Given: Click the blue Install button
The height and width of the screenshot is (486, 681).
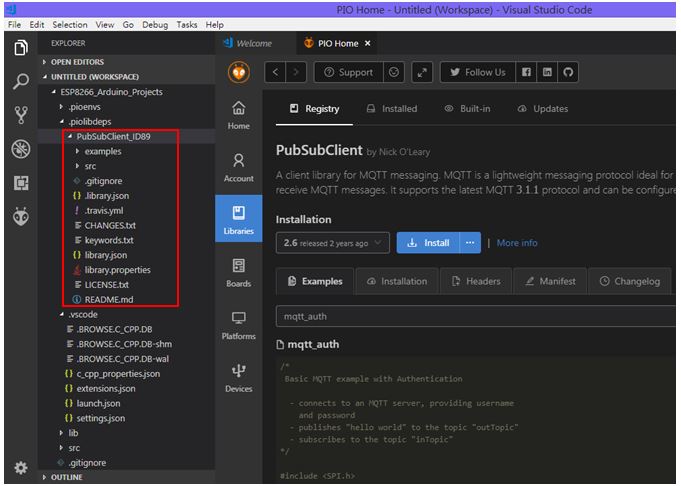Looking at the screenshot, I should click(x=428, y=243).
